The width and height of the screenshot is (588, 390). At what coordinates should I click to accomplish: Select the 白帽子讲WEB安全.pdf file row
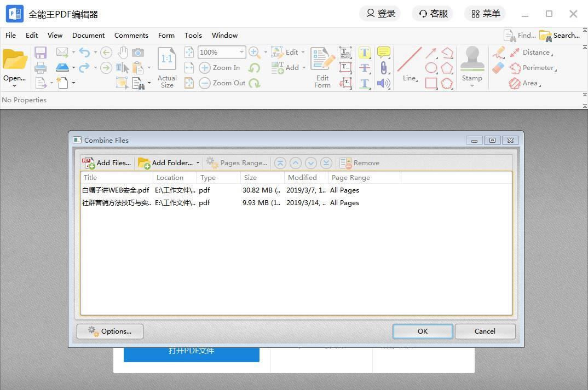point(296,190)
